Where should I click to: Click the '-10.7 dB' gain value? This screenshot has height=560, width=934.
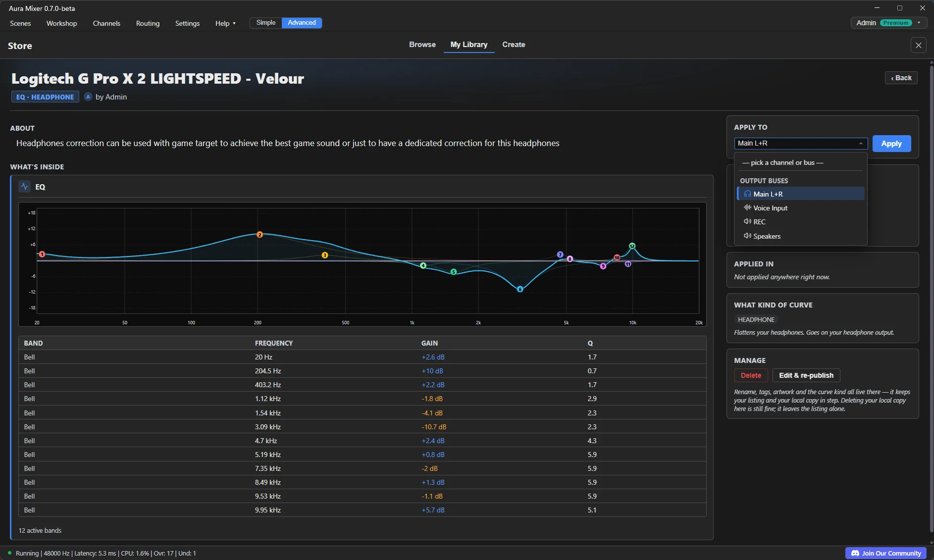pyautogui.click(x=434, y=427)
